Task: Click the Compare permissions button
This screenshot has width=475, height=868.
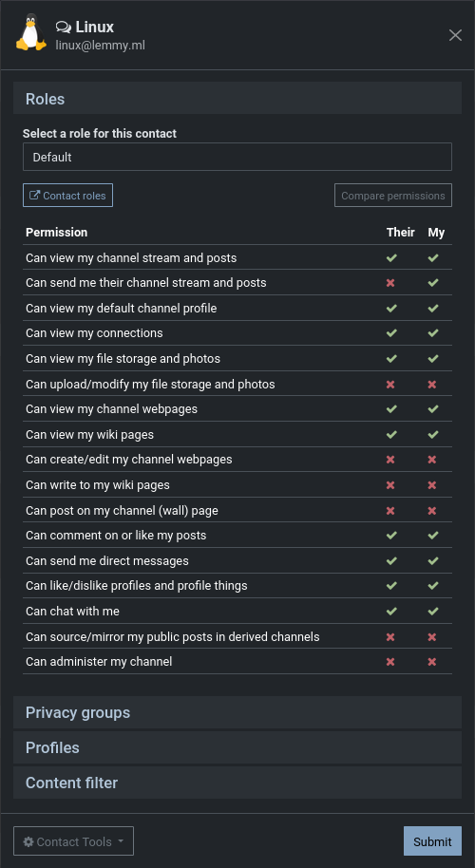Action: click(393, 196)
